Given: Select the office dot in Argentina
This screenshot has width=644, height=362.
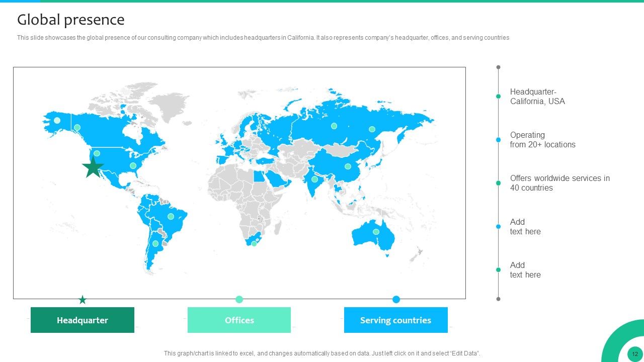Looking at the screenshot, I should pyautogui.click(x=155, y=243).
